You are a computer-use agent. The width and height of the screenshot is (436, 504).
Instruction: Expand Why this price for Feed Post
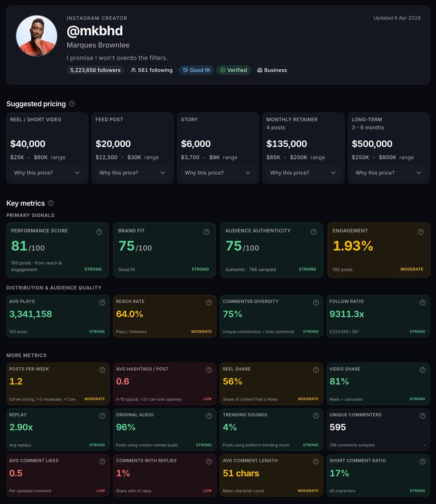tap(132, 173)
